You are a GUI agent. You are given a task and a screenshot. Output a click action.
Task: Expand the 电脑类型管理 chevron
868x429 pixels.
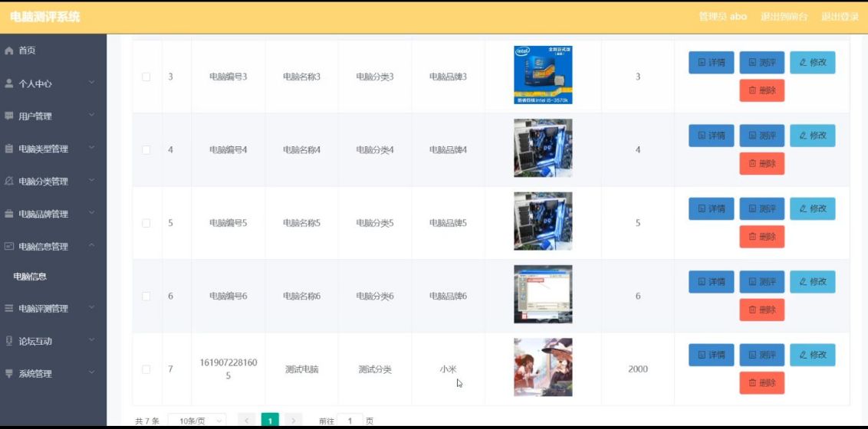[92, 148]
